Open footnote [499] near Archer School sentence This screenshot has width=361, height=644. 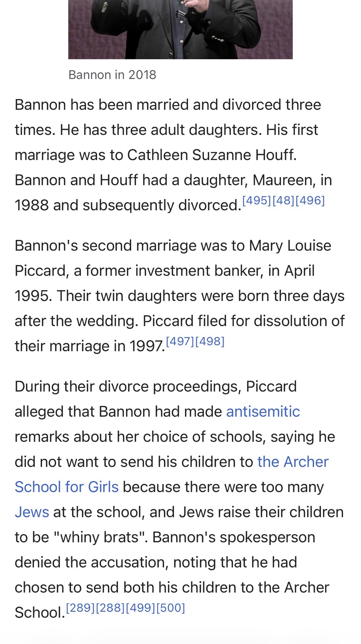141,608
